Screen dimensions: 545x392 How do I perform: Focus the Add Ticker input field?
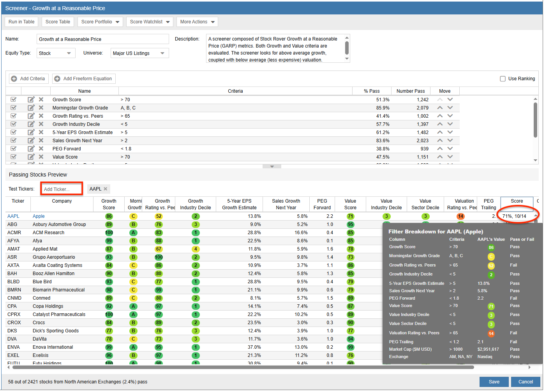(x=62, y=189)
